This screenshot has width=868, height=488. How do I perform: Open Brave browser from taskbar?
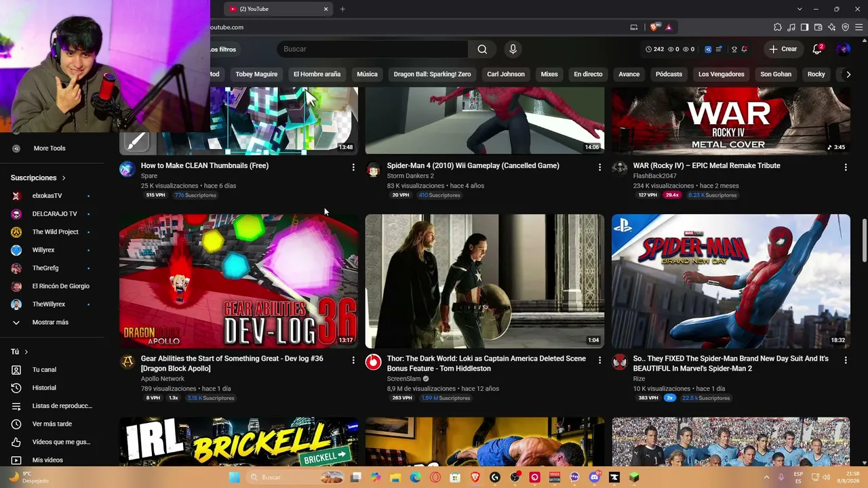tap(475, 477)
